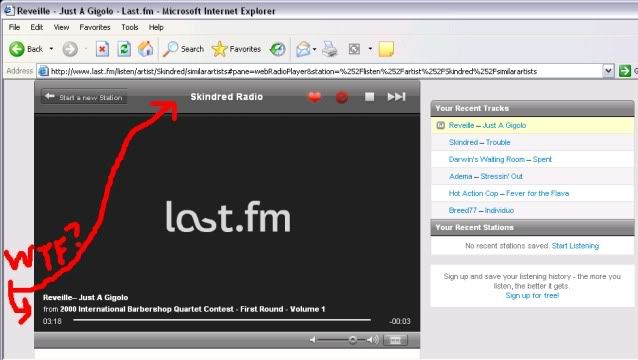
Task: Click the browser Stop loading icon
Action: (102, 49)
